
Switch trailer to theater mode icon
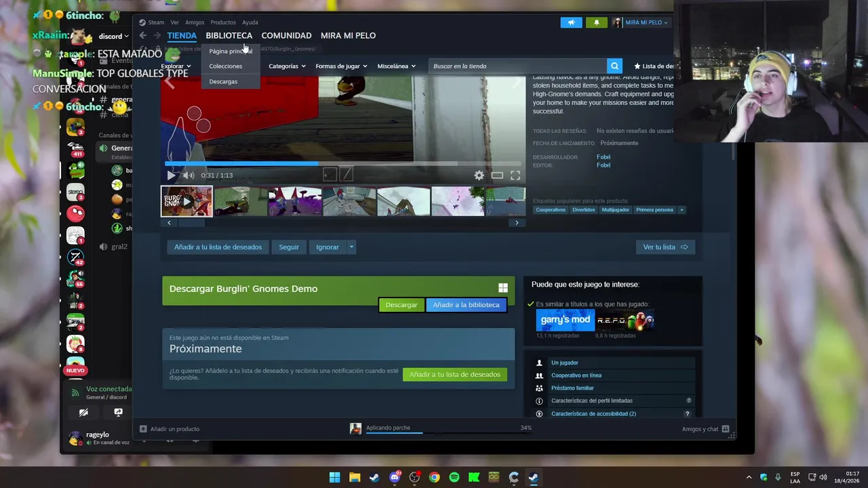click(x=497, y=176)
